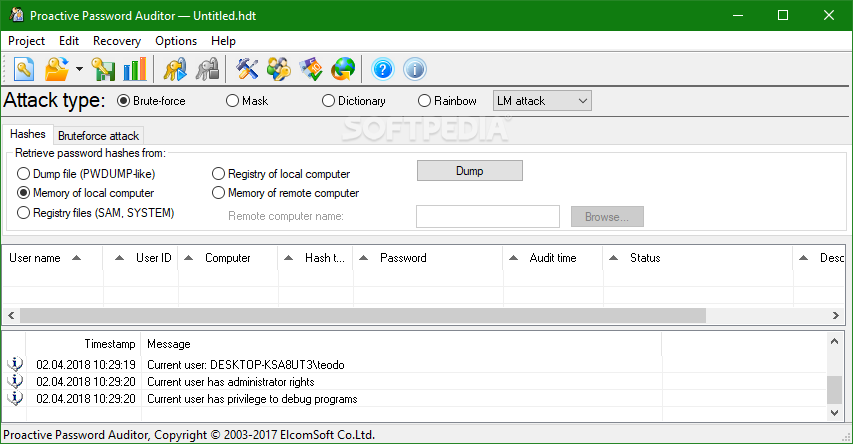
Task: Click the globe with arrow toolbar icon
Action: (x=343, y=70)
